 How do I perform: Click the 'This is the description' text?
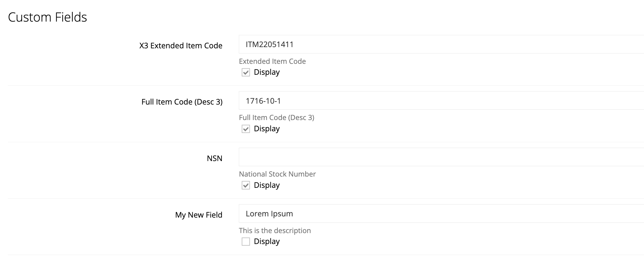click(275, 231)
